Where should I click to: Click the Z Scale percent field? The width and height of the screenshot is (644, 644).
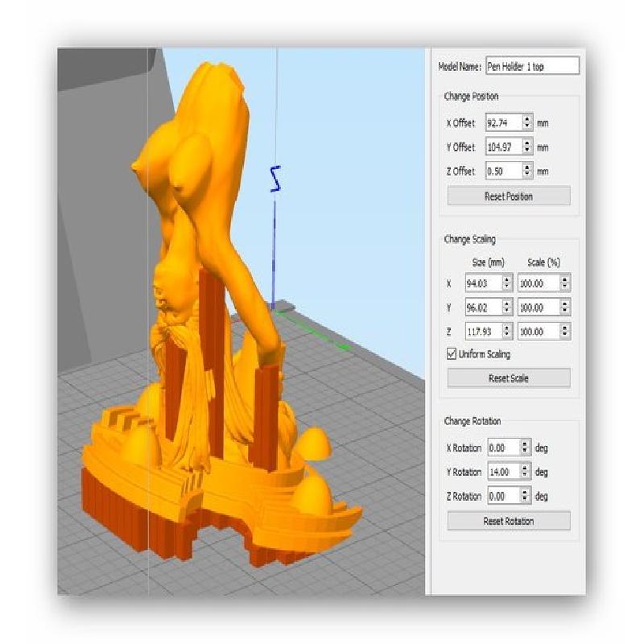[x=539, y=331]
